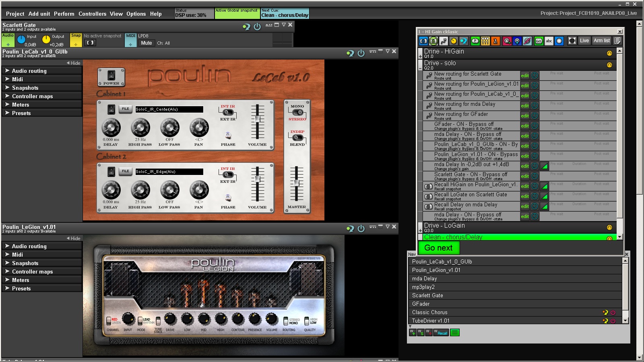Click the orange metronome icon in cue toolbar

click(495, 41)
